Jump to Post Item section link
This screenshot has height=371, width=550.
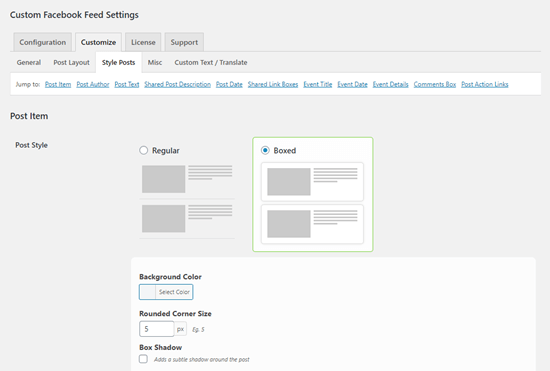click(58, 84)
